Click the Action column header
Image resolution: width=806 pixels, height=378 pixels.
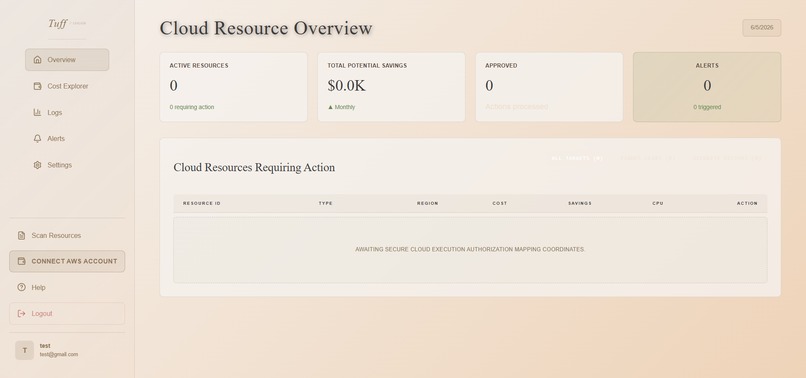pyautogui.click(x=747, y=204)
